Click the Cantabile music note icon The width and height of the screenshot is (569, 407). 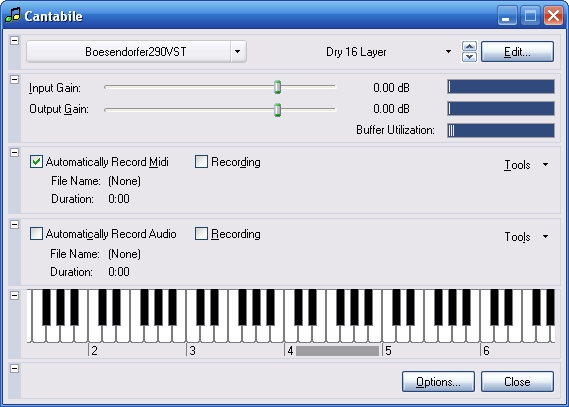tap(13, 15)
